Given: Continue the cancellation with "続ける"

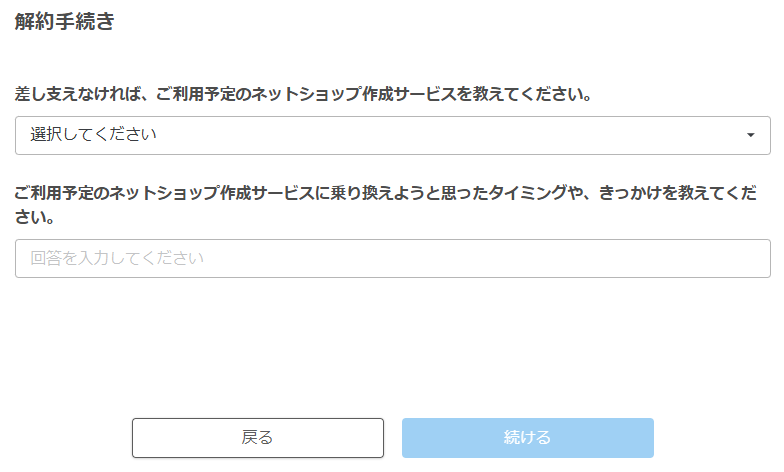Looking at the screenshot, I should pos(527,438).
